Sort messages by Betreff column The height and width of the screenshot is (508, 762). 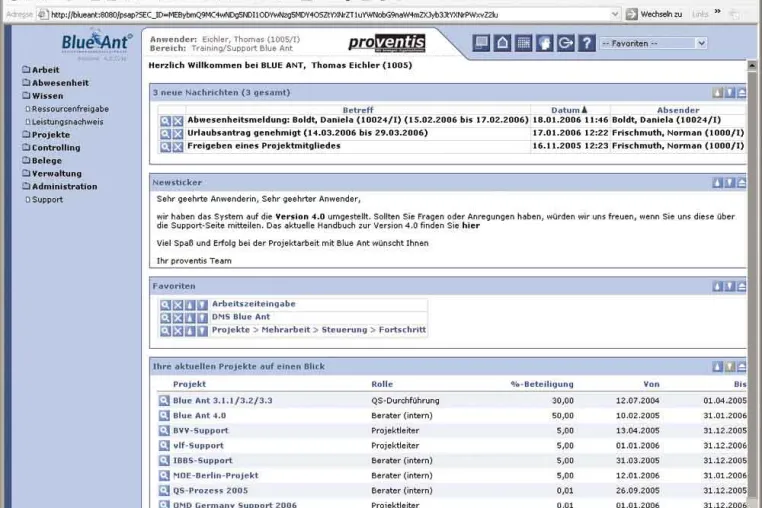pyautogui.click(x=358, y=110)
